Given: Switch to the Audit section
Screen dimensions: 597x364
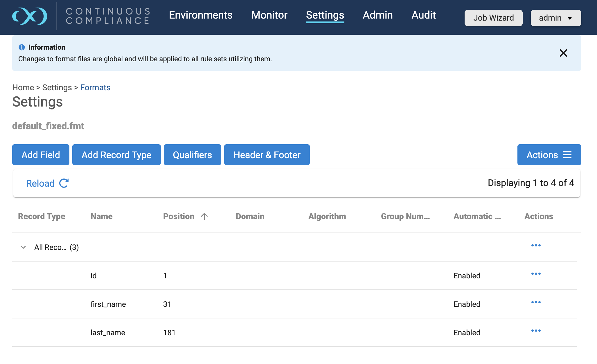Looking at the screenshot, I should 423,15.
